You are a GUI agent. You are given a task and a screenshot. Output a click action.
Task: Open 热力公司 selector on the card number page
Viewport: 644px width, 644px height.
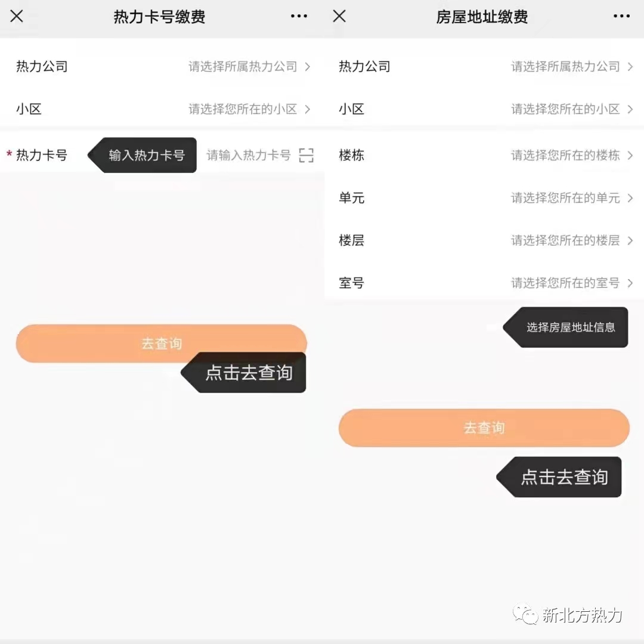(x=249, y=67)
